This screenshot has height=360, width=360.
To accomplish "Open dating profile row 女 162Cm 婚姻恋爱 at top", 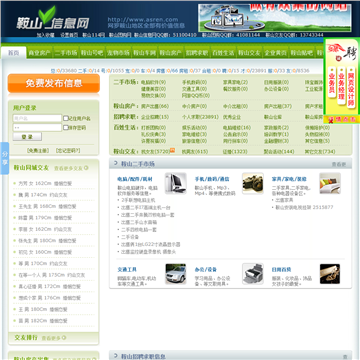I will pos(45,184).
